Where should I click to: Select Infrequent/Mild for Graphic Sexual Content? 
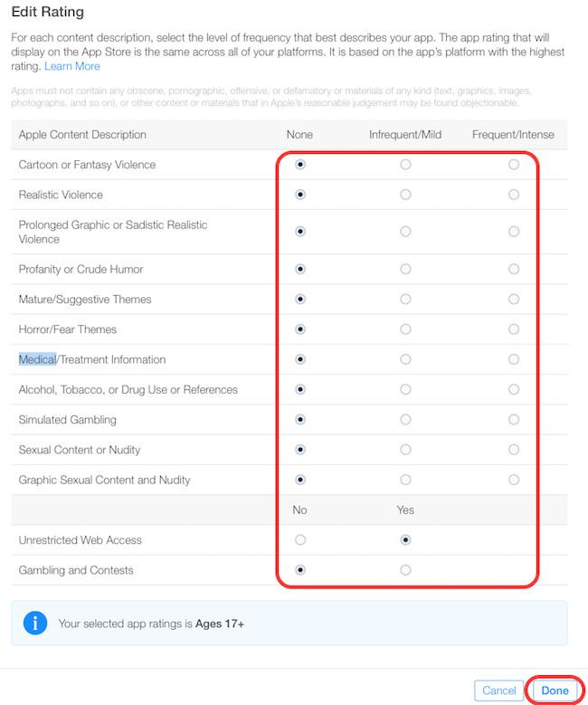point(405,480)
